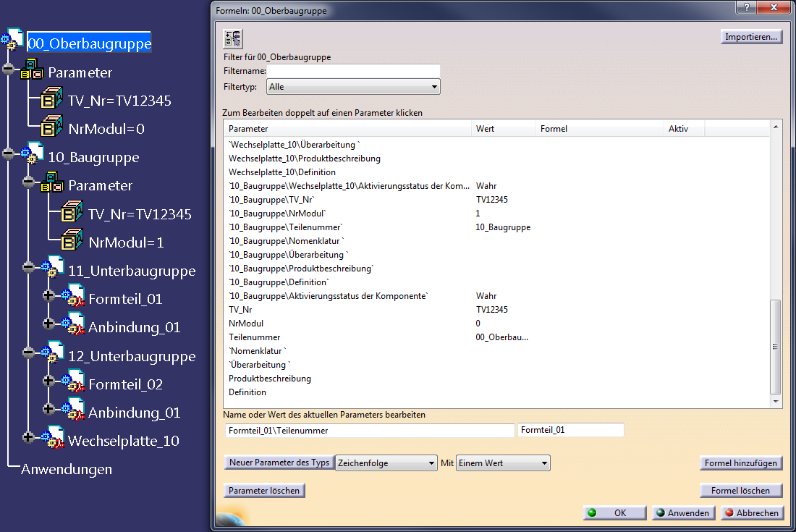
Task: Click the Parameter set icon under 10_Baugruppe
Action: 52,182
